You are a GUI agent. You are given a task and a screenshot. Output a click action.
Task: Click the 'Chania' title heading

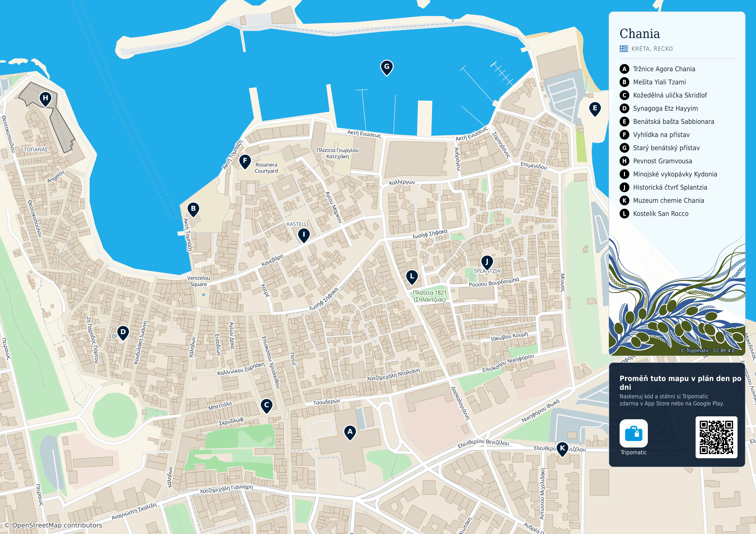[x=640, y=34]
